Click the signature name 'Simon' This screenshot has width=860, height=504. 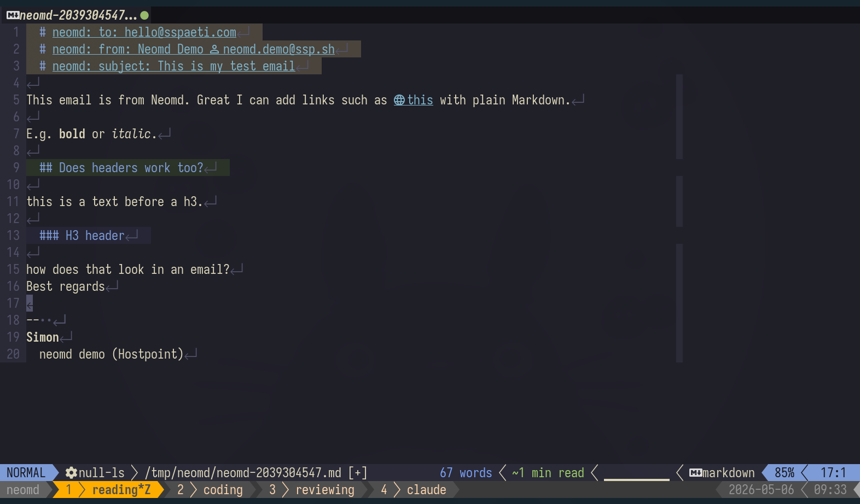[x=43, y=338]
